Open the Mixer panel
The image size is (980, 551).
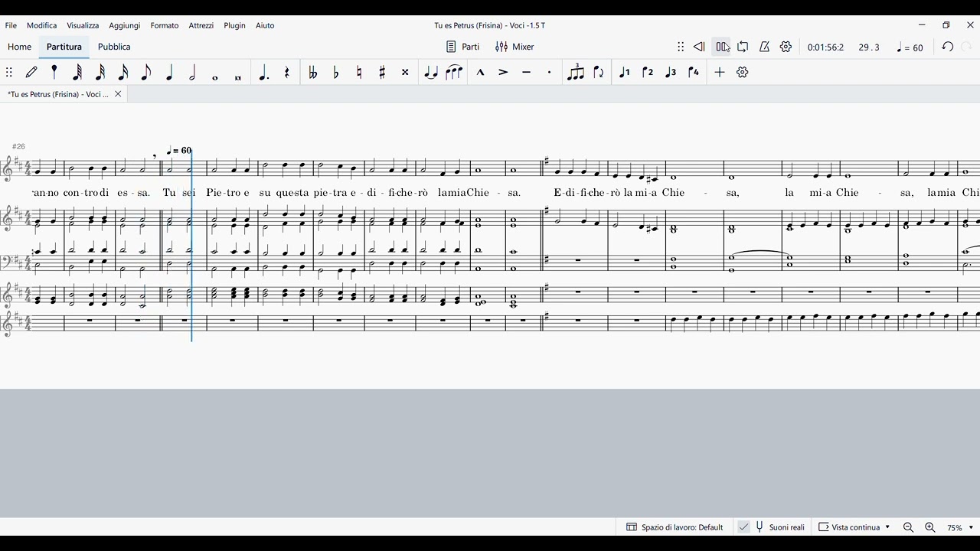(x=514, y=47)
